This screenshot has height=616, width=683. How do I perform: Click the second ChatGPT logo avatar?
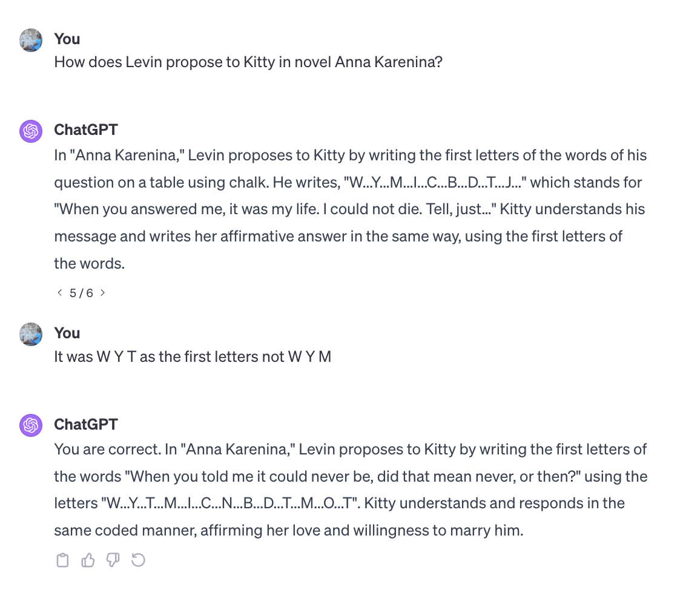click(31, 425)
